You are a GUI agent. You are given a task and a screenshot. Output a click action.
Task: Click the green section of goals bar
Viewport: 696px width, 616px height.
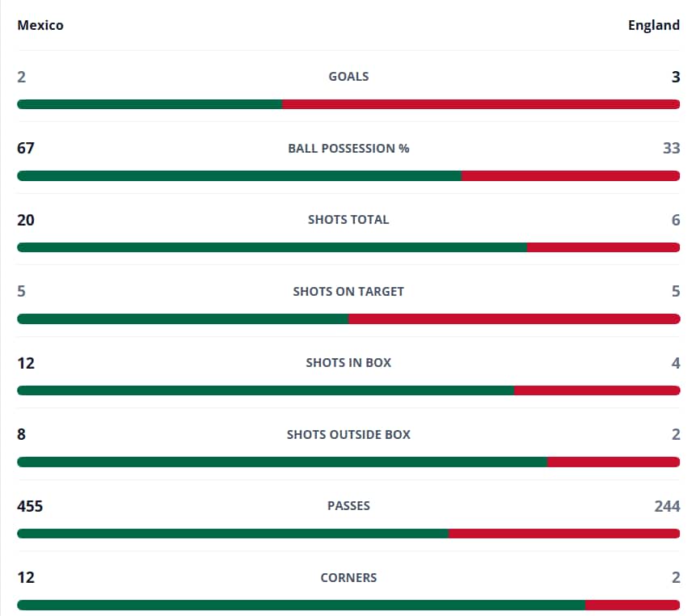(x=150, y=104)
